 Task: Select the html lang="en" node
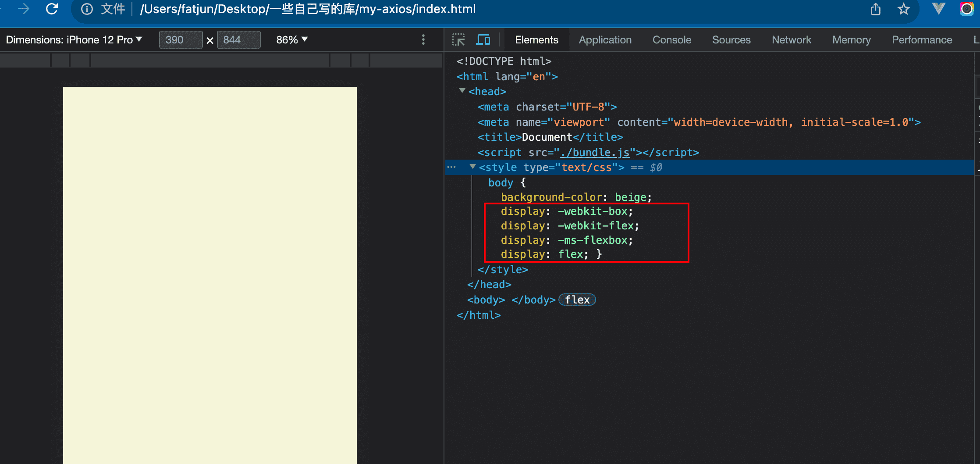[507, 76]
